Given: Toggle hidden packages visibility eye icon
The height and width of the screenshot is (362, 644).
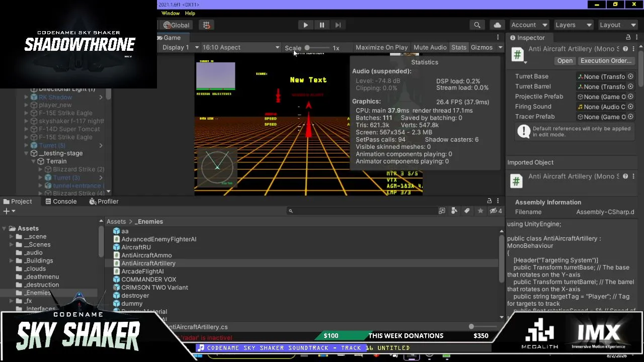Looking at the screenshot, I should [x=496, y=211].
